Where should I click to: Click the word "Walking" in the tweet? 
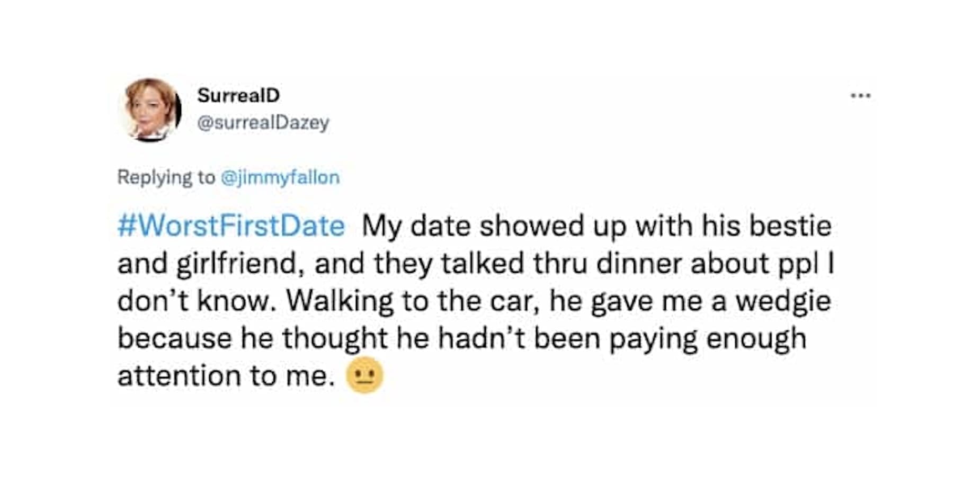click(x=340, y=301)
